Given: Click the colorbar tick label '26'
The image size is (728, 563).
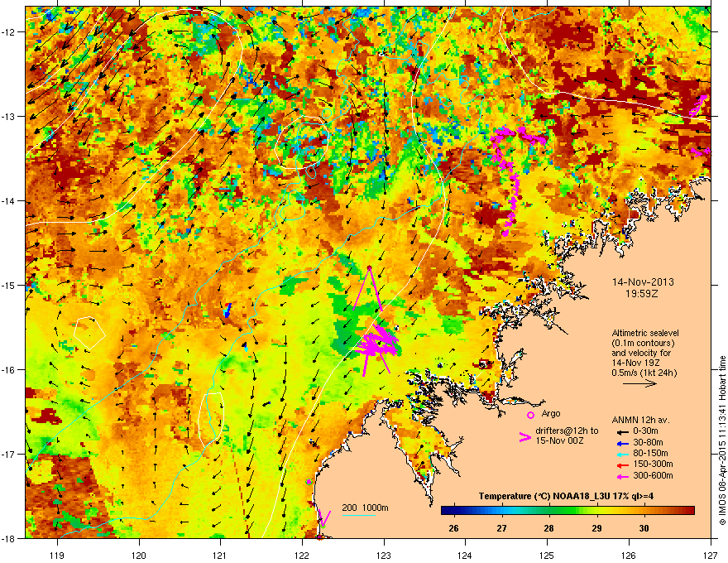Looking at the screenshot, I should (453, 528).
